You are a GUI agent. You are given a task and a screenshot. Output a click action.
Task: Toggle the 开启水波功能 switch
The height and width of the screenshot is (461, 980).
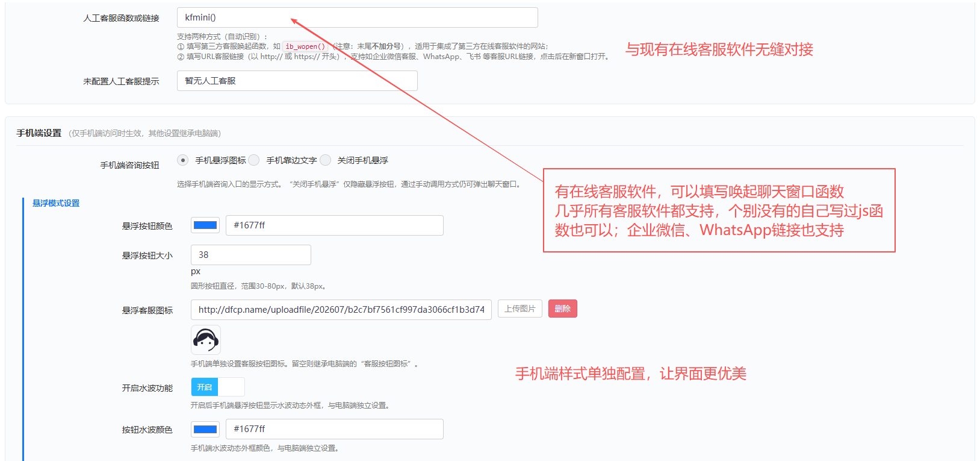[218, 387]
